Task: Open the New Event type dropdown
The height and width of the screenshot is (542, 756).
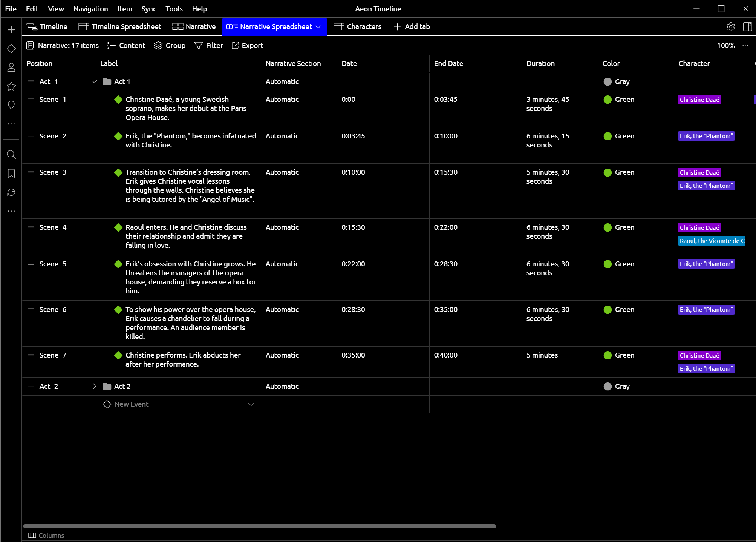Action: (x=251, y=404)
